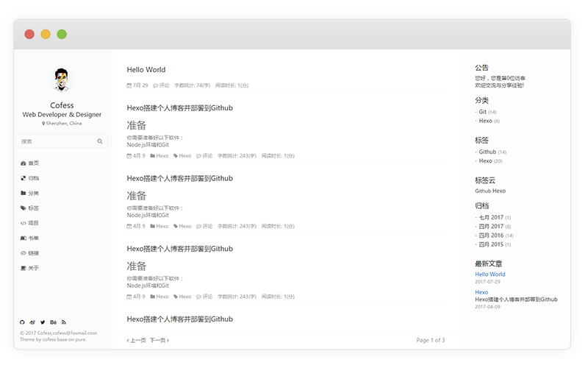
Task: Open Hello World under 最新文章
Action: click(x=490, y=275)
